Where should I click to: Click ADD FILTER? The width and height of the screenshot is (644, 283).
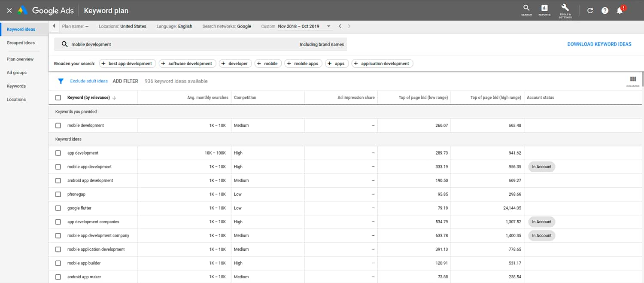(125, 81)
